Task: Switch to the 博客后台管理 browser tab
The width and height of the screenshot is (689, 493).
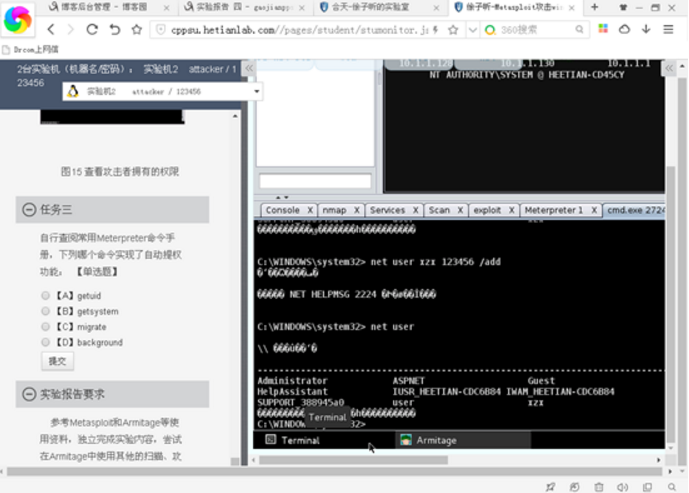Action: coord(104,7)
